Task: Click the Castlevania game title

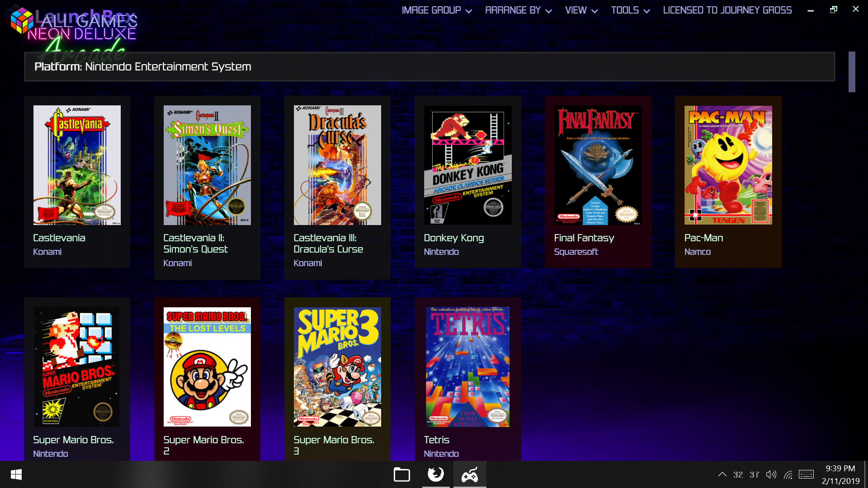Action: point(59,238)
